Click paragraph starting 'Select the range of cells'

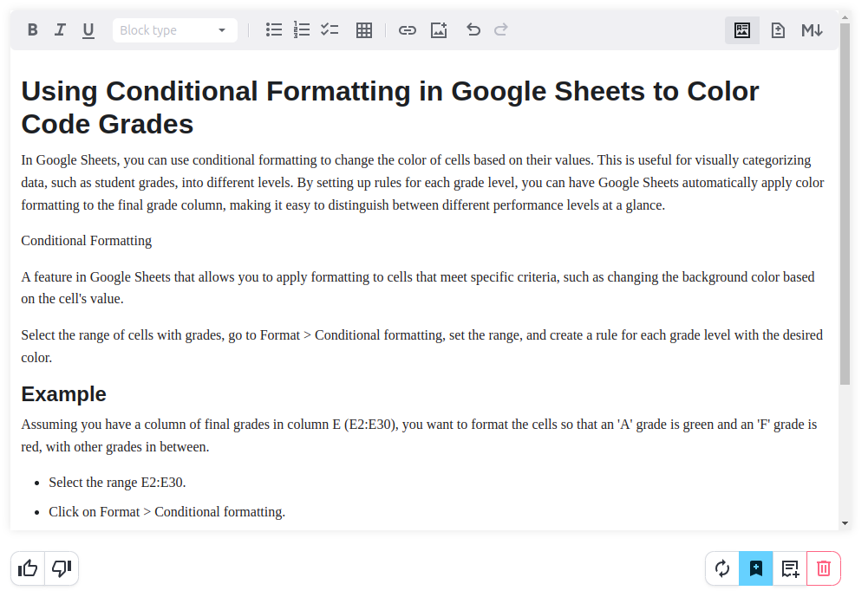(x=421, y=347)
